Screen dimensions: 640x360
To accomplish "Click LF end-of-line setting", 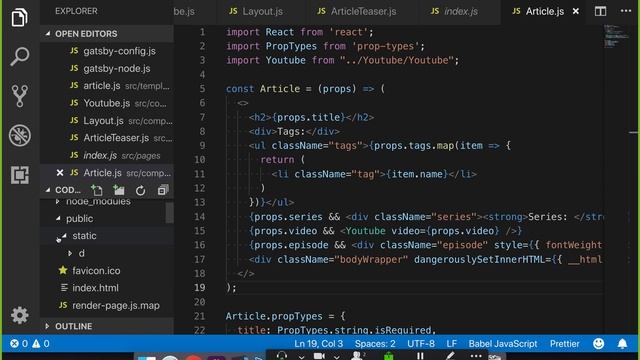I will pos(451,344).
